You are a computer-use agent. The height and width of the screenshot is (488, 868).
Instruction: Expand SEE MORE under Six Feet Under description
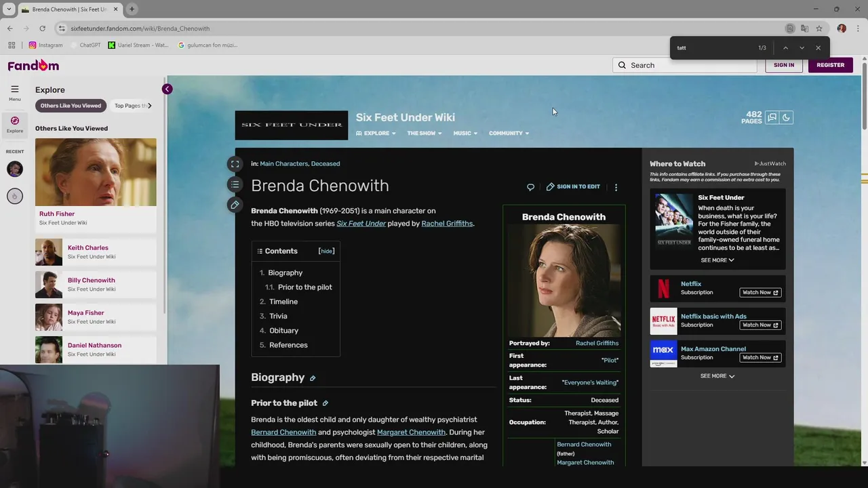pos(717,260)
